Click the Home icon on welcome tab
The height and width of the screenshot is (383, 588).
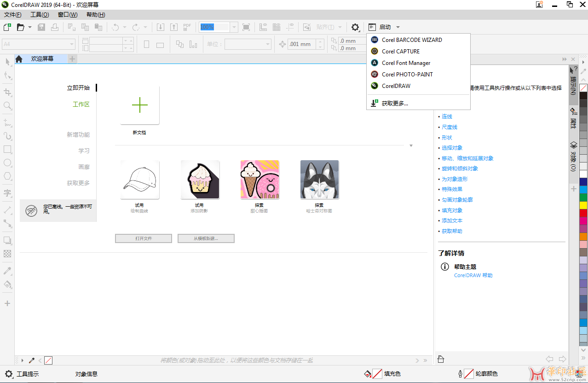(x=19, y=59)
